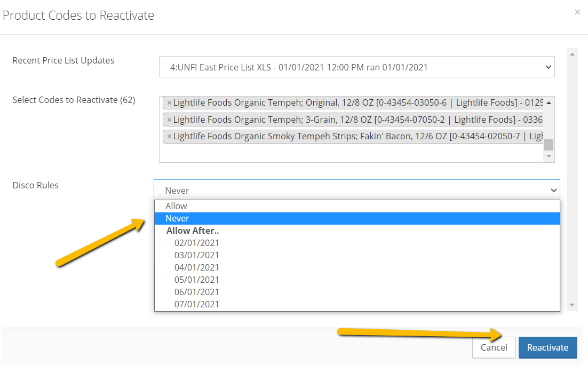Open the Recent Price List Updates dropdown
Image resolution: width=588 pixels, height=373 pixels.
pyautogui.click(x=356, y=67)
